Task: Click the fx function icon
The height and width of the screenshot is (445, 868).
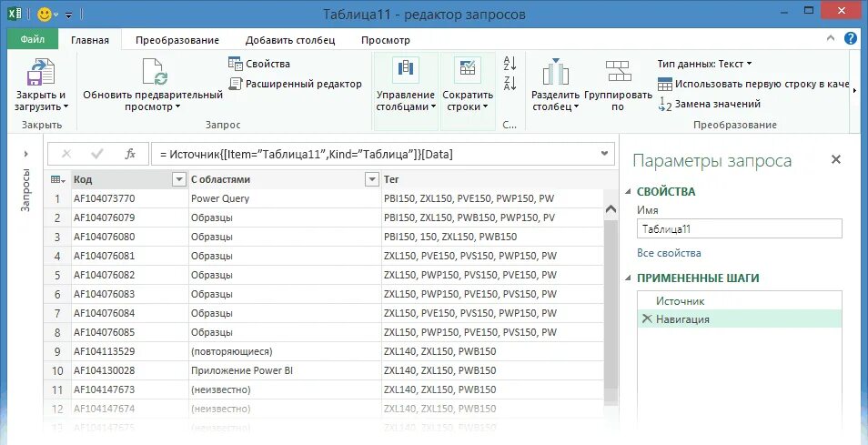Action: (x=130, y=154)
